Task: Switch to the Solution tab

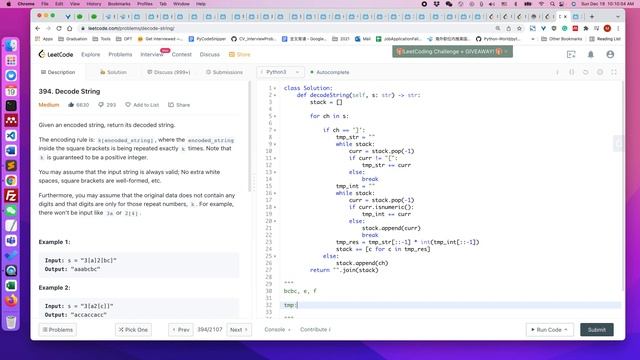Action: (113, 72)
